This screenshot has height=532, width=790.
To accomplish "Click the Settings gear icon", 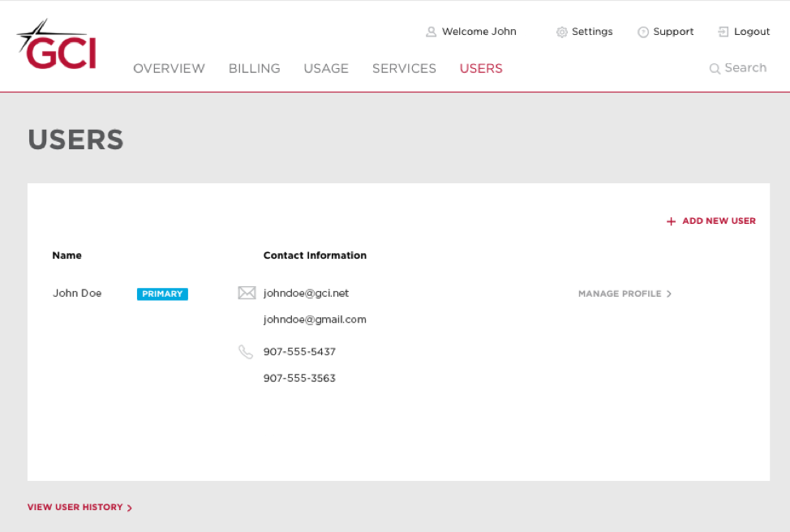I will pos(562,32).
